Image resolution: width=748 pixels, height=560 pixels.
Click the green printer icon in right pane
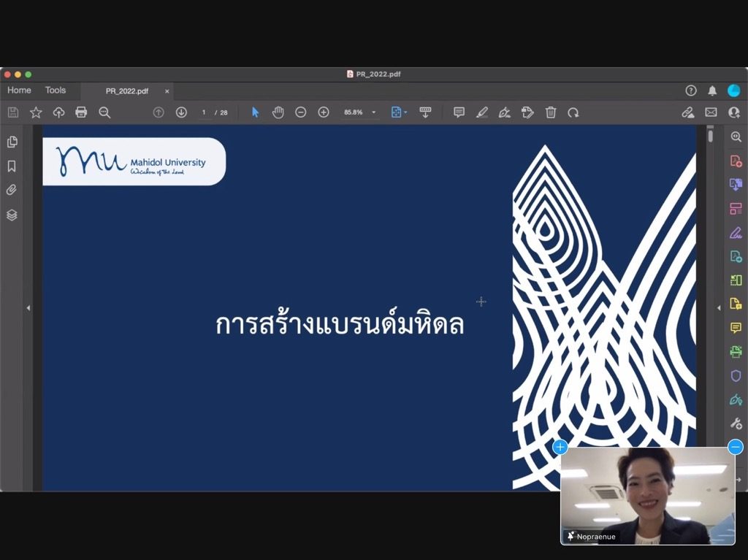pyautogui.click(x=736, y=351)
